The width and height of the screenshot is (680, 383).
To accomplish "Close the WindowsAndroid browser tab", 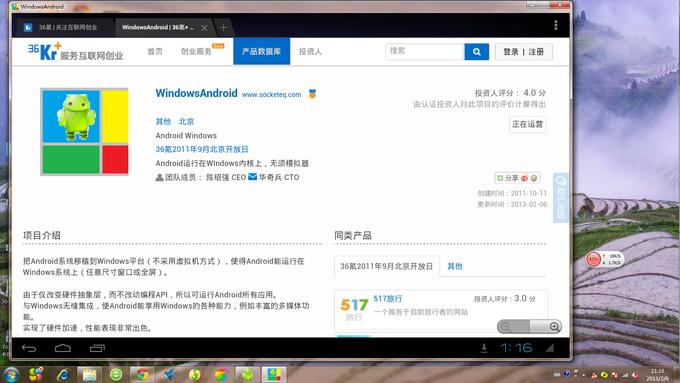I will click(x=204, y=28).
